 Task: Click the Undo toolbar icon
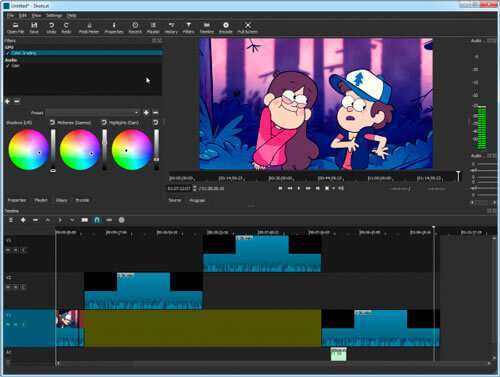click(x=51, y=28)
